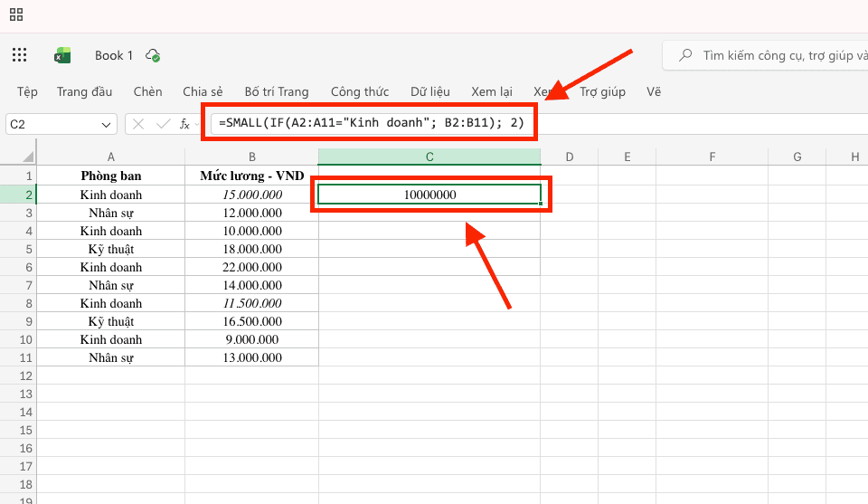
Task: Select column F header
Action: pyautogui.click(x=712, y=157)
